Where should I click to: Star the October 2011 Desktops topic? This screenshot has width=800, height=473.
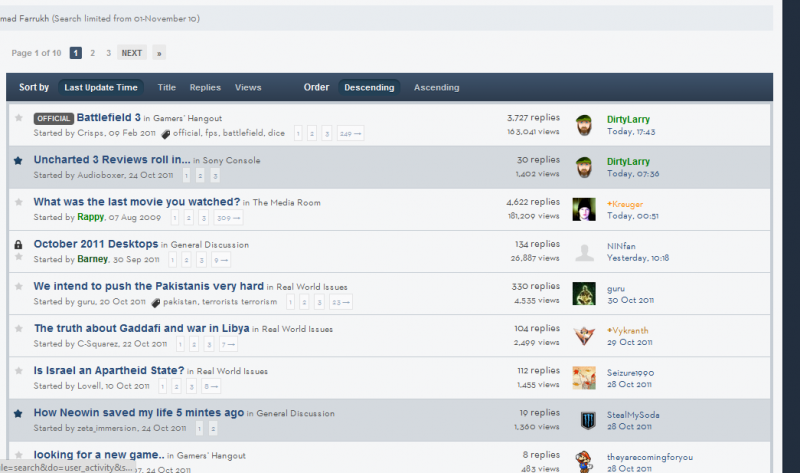point(19,256)
